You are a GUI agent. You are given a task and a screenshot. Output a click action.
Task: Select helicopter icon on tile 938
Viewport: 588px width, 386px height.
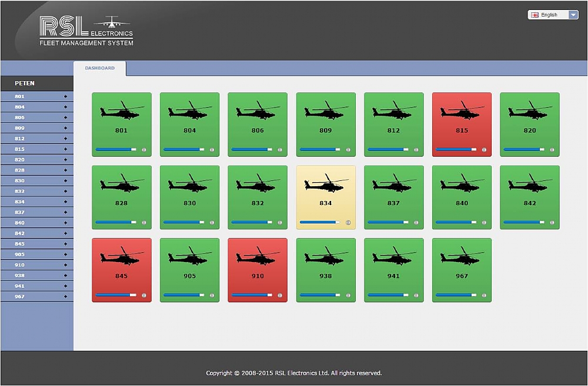click(326, 256)
